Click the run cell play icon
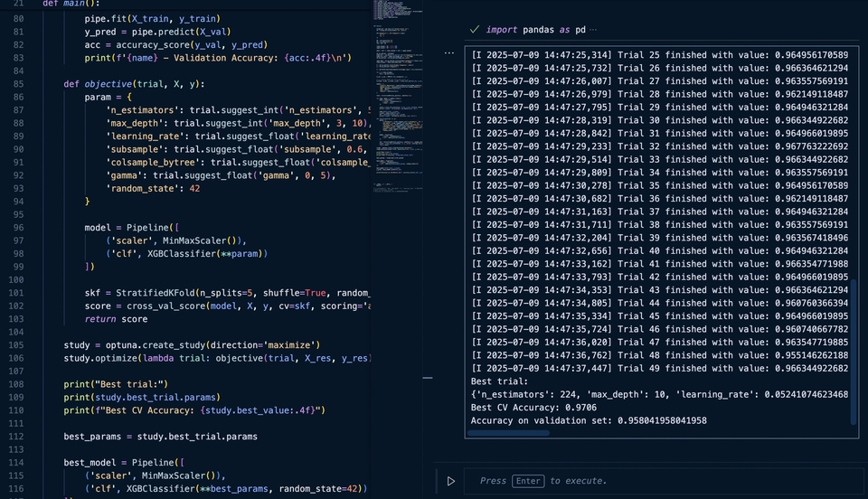This screenshot has height=499, width=868. pos(450,481)
